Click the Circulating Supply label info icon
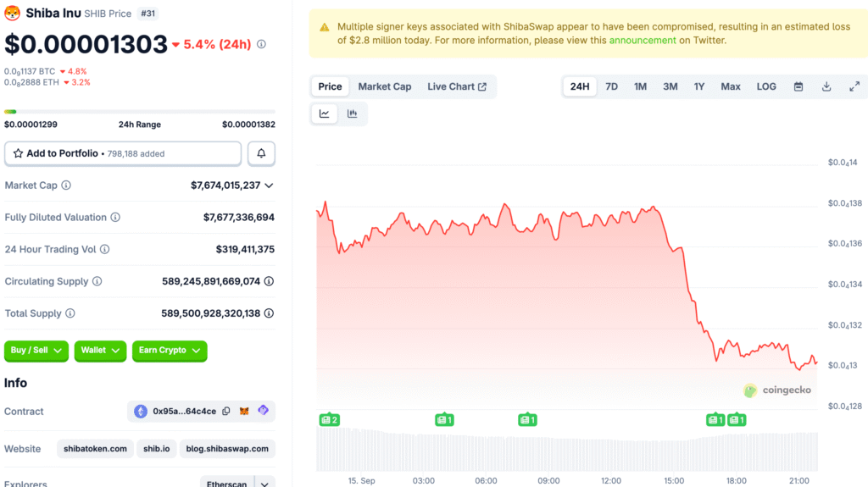 click(97, 281)
